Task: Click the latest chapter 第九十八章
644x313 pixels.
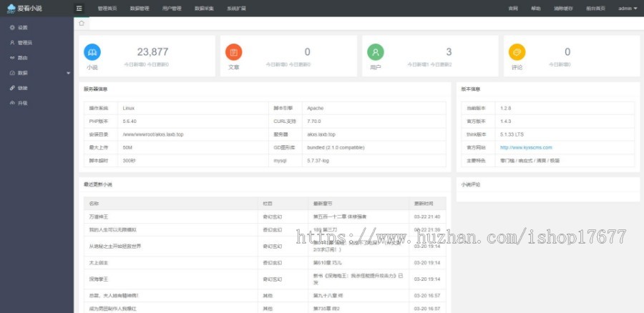Action: (x=328, y=295)
